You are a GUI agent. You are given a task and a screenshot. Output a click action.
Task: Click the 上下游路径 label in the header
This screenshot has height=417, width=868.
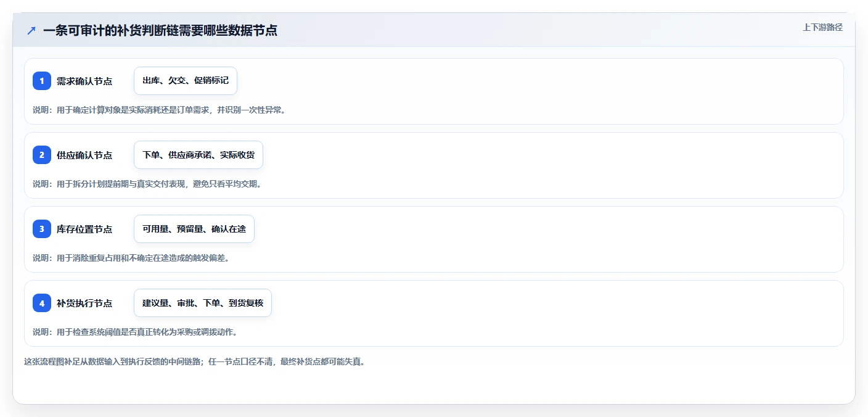tap(822, 27)
